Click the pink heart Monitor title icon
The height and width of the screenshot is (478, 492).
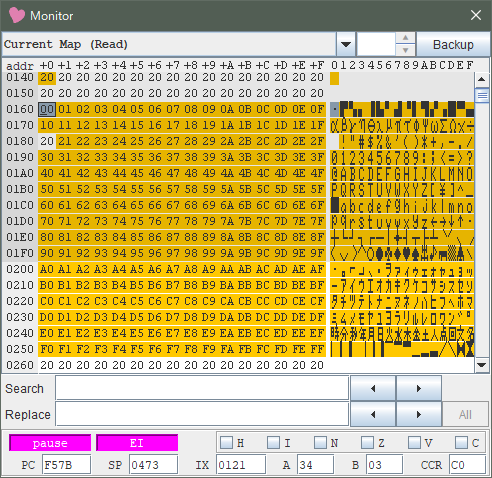click(x=17, y=15)
